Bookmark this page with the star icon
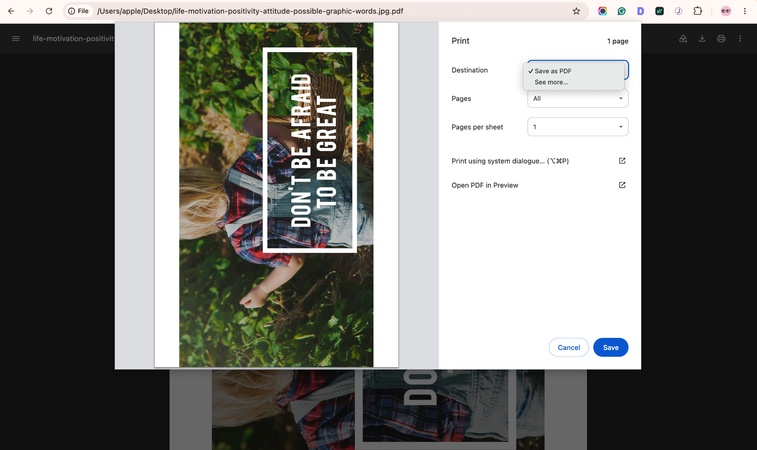This screenshot has width=757, height=450. coord(576,11)
